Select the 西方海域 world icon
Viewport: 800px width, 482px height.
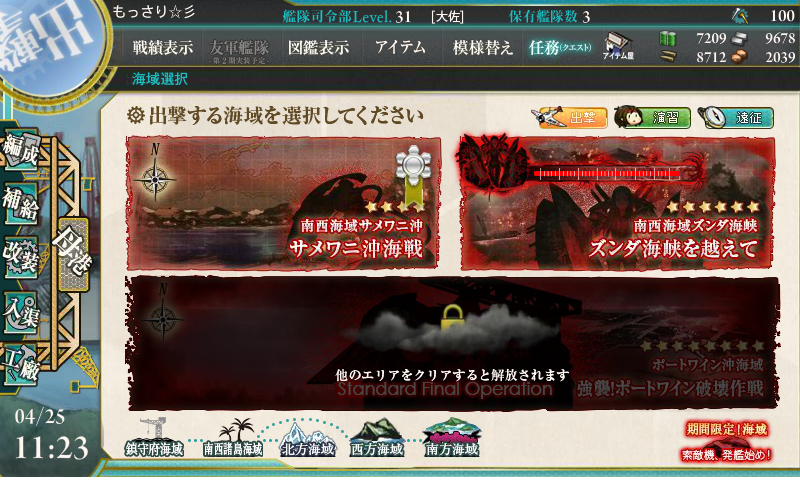coord(377,439)
